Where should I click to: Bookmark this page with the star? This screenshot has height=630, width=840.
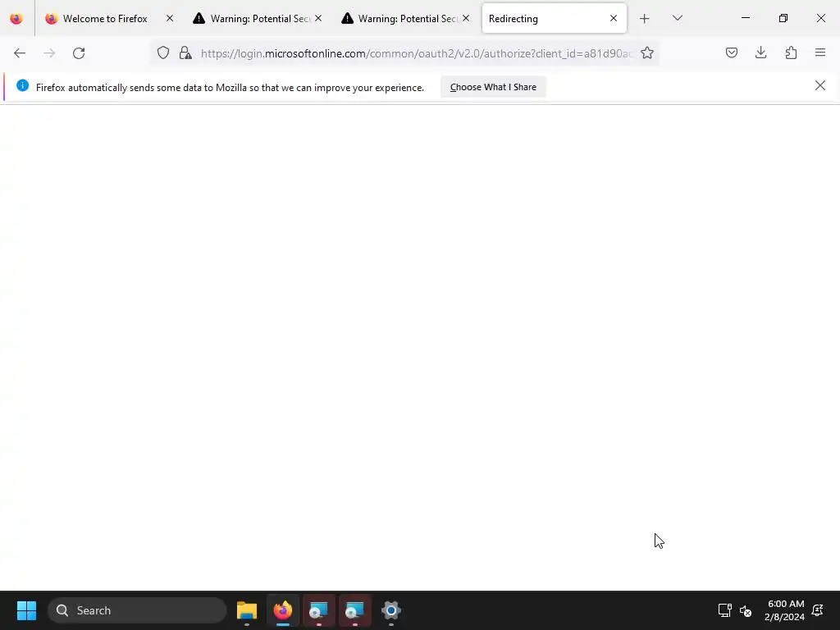click(647, 52)
